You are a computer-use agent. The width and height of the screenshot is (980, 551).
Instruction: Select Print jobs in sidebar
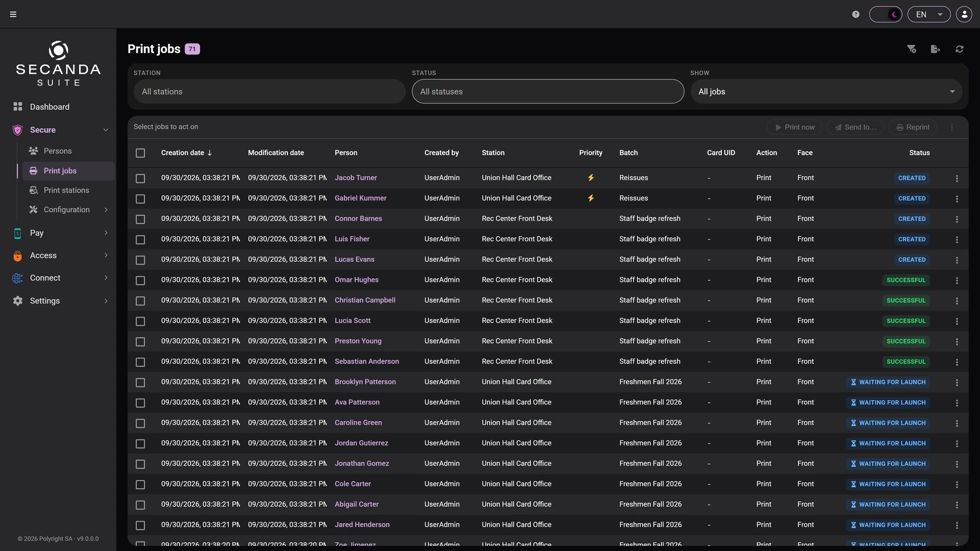point(68,171)
